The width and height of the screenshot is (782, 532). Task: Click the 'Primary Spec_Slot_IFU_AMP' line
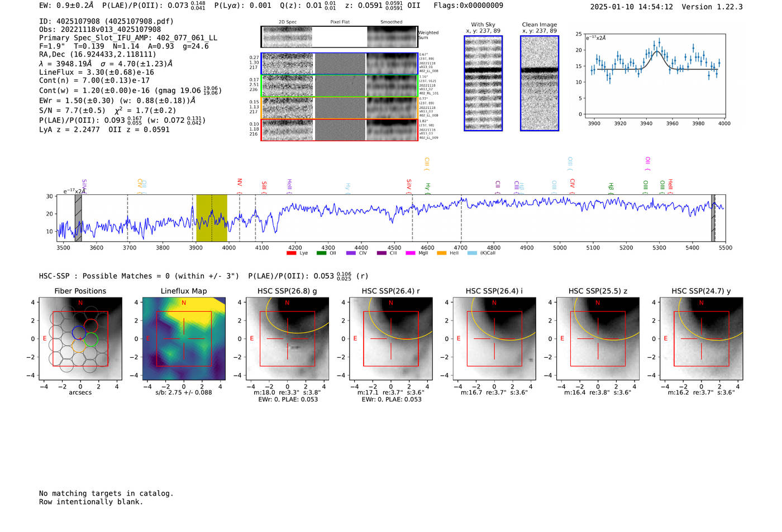click(128, 38)
